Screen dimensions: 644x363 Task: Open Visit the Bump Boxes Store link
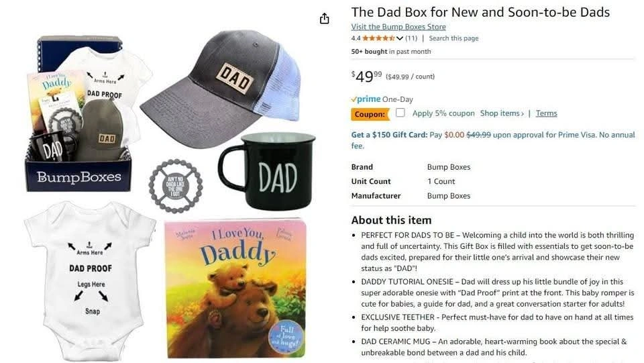pos(398,27)
